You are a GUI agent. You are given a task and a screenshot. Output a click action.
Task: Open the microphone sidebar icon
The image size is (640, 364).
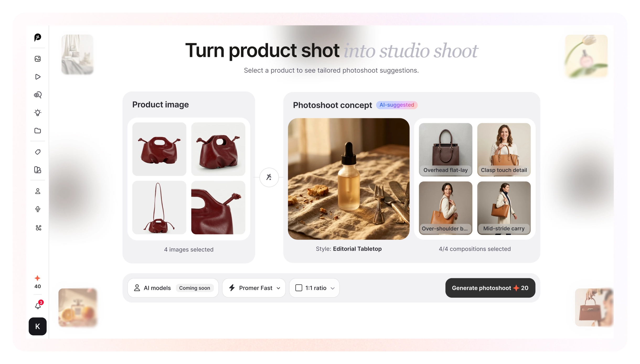(38, 209)
